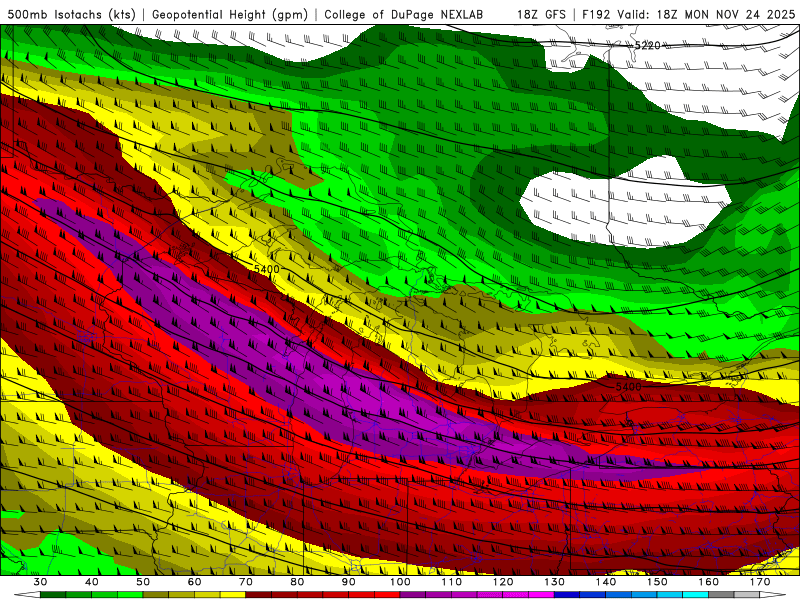Screen dimensions: 800x600
Task: Click the 40 knot legend label
Action: 92,582
